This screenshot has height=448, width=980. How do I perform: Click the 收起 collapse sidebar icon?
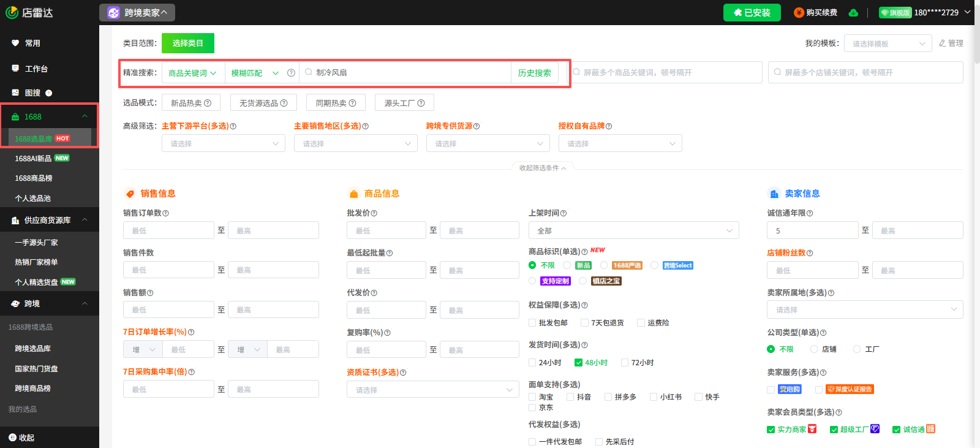pos(12,438)
